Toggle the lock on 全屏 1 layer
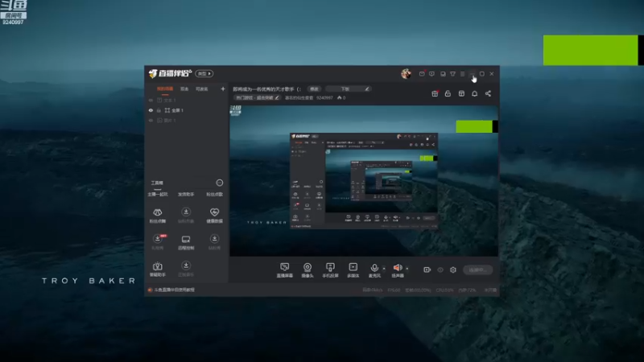Screen dimensions: 644x362 coord(159,110)
